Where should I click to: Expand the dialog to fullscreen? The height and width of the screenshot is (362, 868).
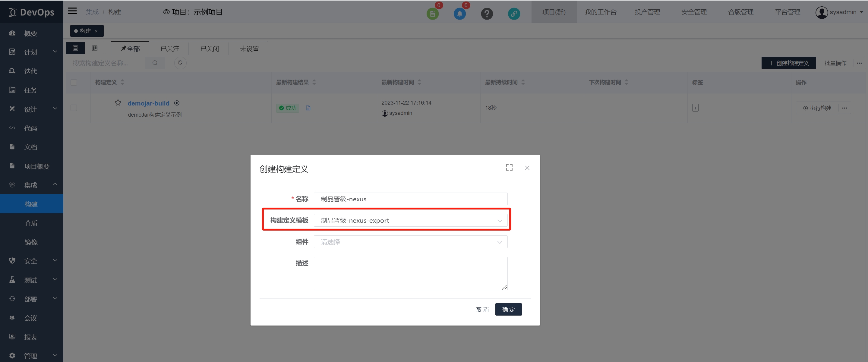click(x=509, y=167)
